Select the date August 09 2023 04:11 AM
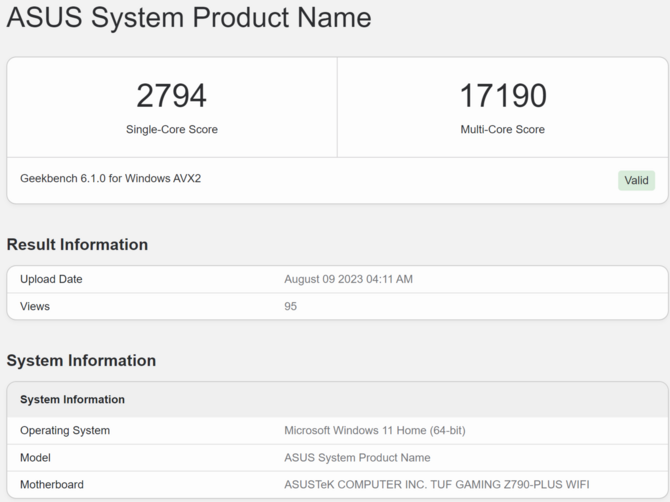 pyautogui.click(x=348, y=279)
